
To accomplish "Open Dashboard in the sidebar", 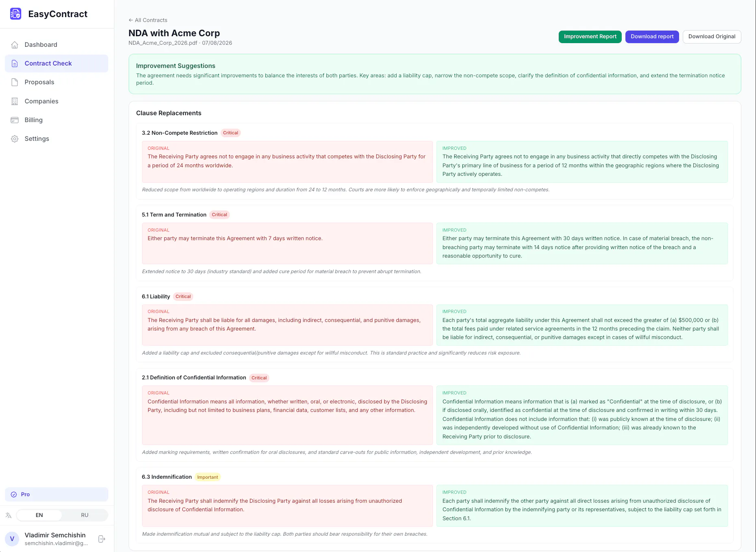I will click(57, 45).
